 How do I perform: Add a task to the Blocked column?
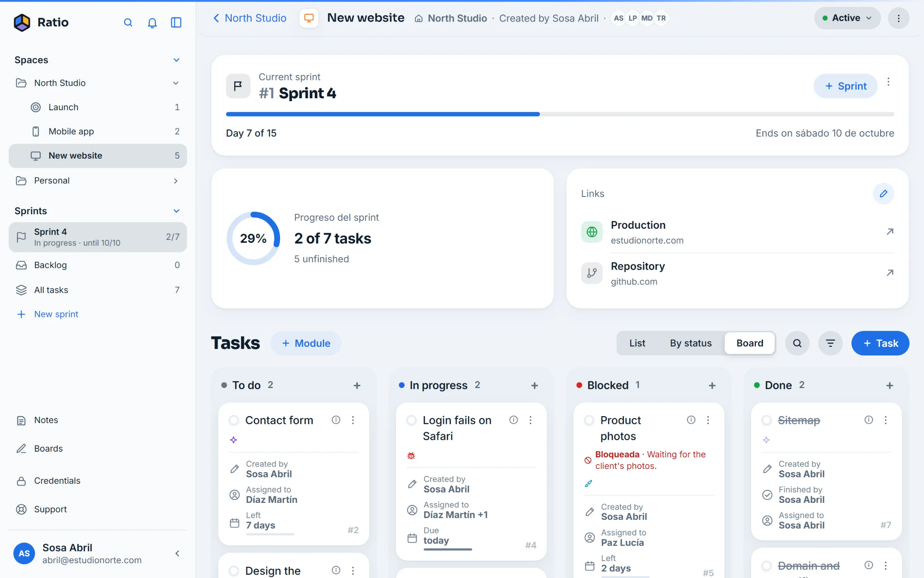[712, 385]
